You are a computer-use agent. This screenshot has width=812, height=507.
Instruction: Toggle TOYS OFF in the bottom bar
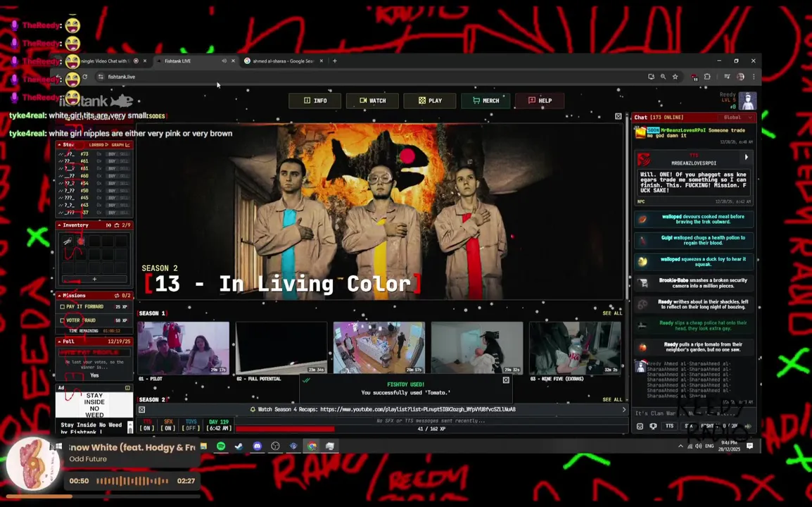[191, 425]
